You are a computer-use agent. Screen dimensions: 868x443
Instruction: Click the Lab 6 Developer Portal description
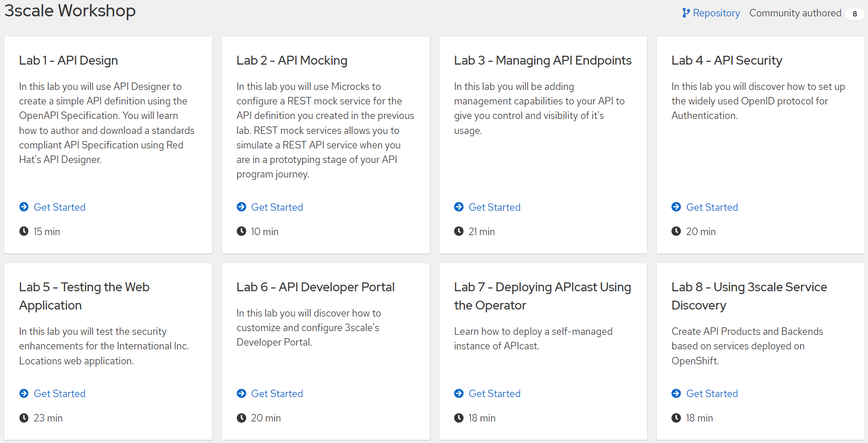tap(309, 327)
